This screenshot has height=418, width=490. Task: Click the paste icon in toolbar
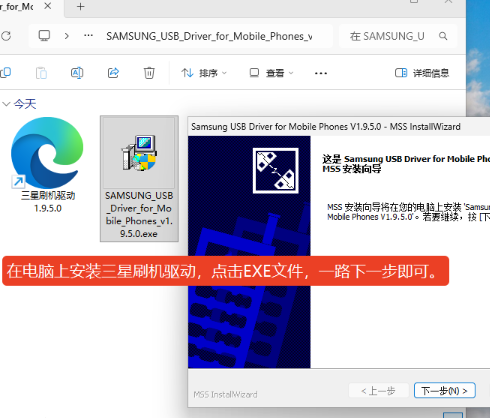click(41, 73)
